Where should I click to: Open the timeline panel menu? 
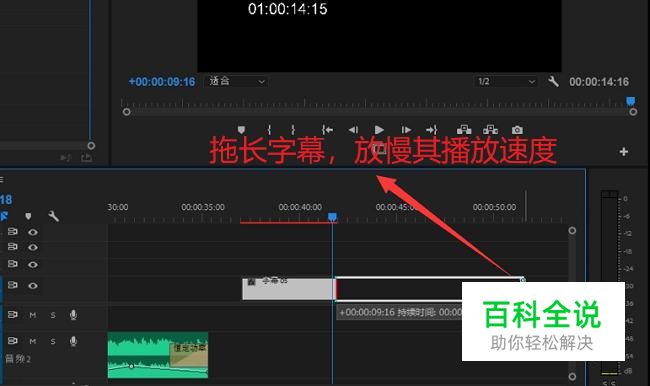2,180
